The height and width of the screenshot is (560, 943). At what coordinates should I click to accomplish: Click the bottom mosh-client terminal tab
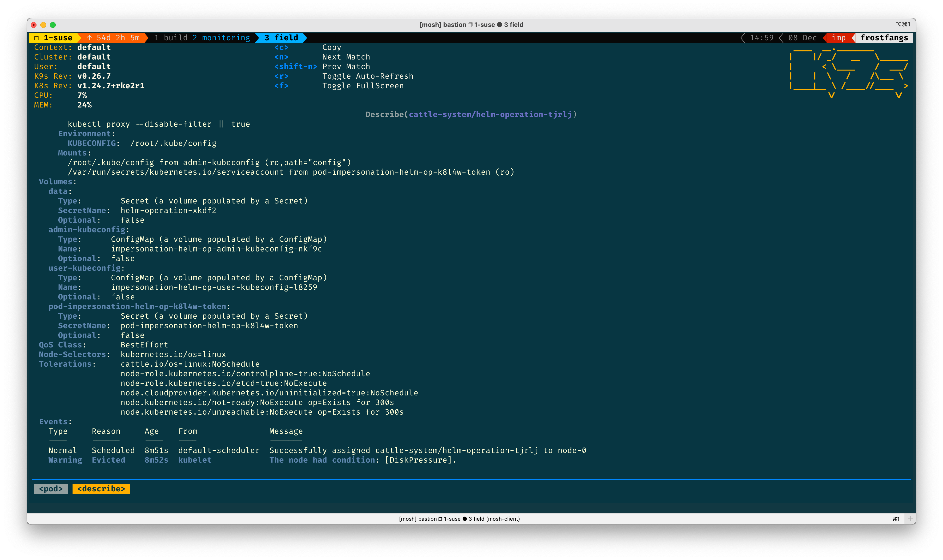pos(459,519)
